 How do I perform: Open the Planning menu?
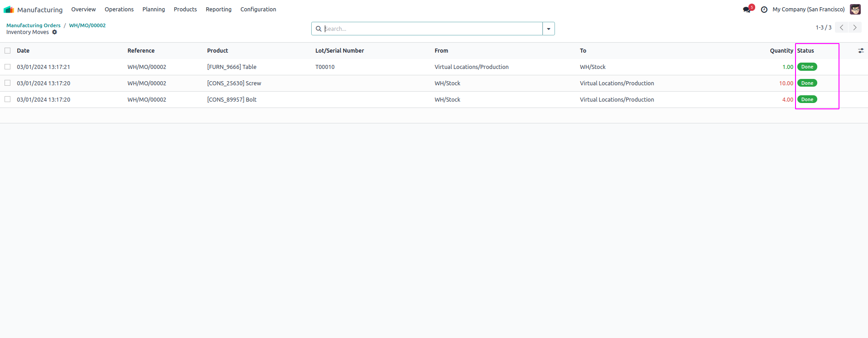pyautogui.click(x=154, y=10)
